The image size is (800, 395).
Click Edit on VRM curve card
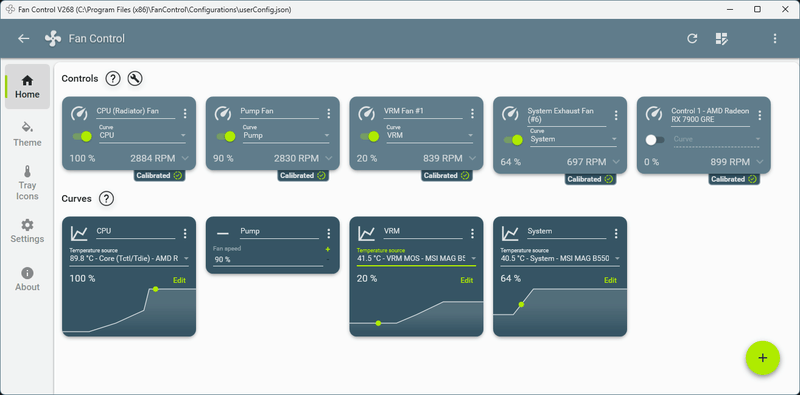467,280
